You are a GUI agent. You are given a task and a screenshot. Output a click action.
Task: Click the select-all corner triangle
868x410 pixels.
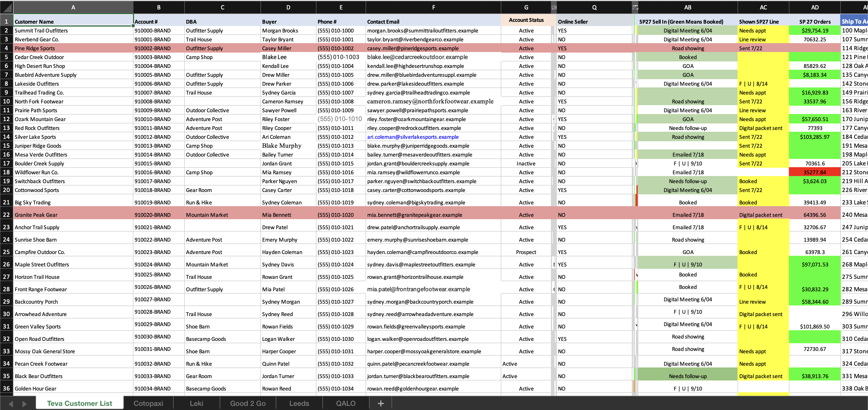tap(7, 7)
